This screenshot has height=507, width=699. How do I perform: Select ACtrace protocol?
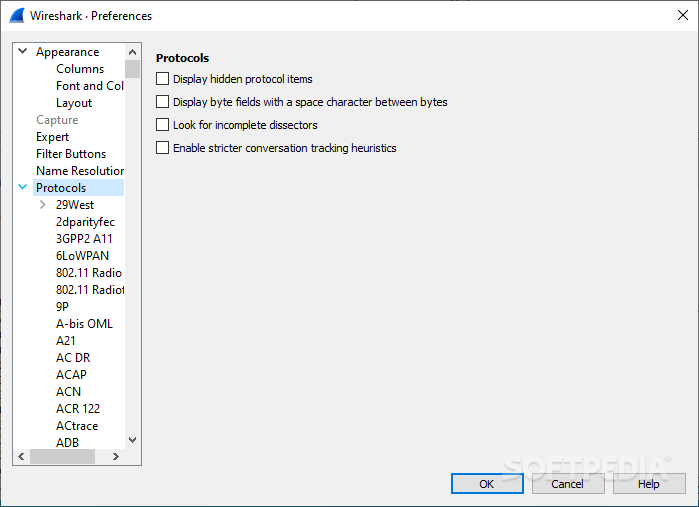pyautogui.click(x=77, y=426)
